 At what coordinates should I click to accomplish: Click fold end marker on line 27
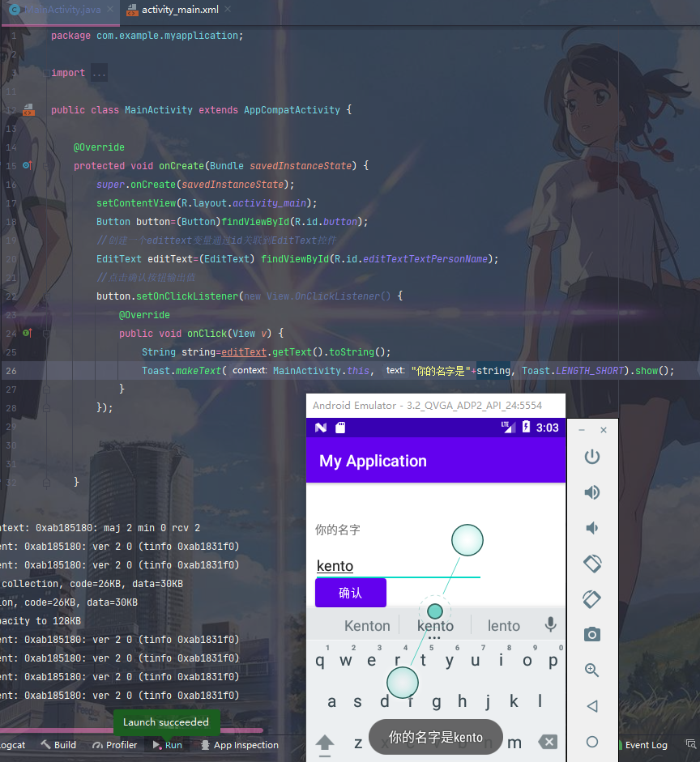coord(46,390)
